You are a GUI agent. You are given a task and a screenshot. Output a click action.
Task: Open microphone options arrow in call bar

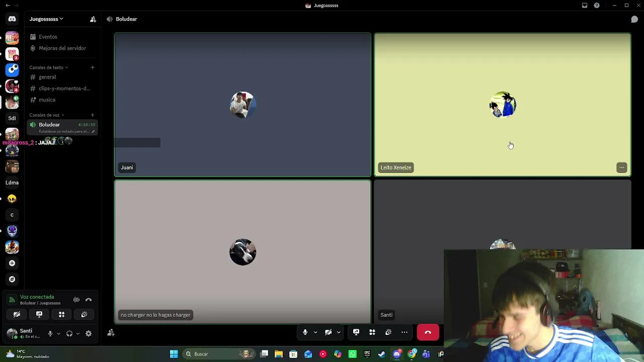[315, 332]
